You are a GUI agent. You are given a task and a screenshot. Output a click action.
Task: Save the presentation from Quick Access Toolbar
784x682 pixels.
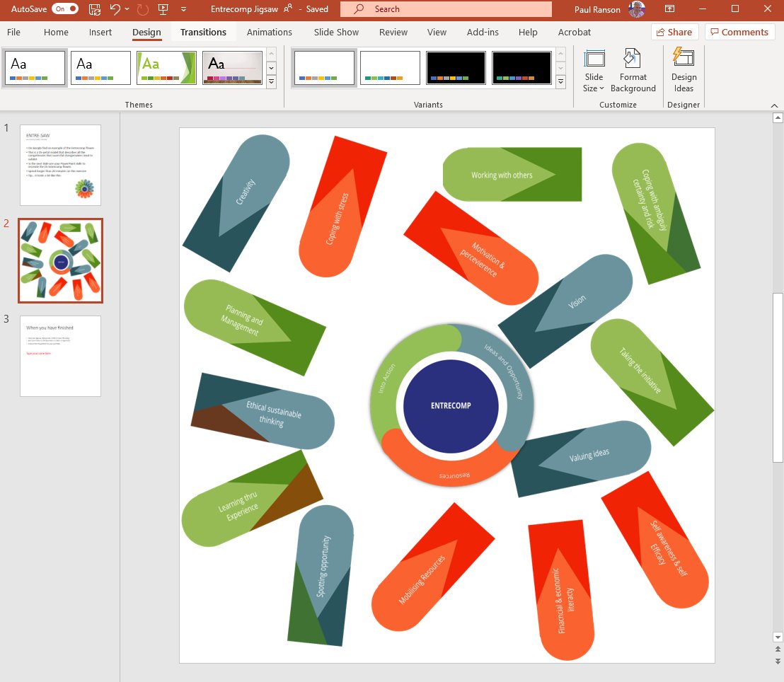pyautogui.click(x=93, y=9)
